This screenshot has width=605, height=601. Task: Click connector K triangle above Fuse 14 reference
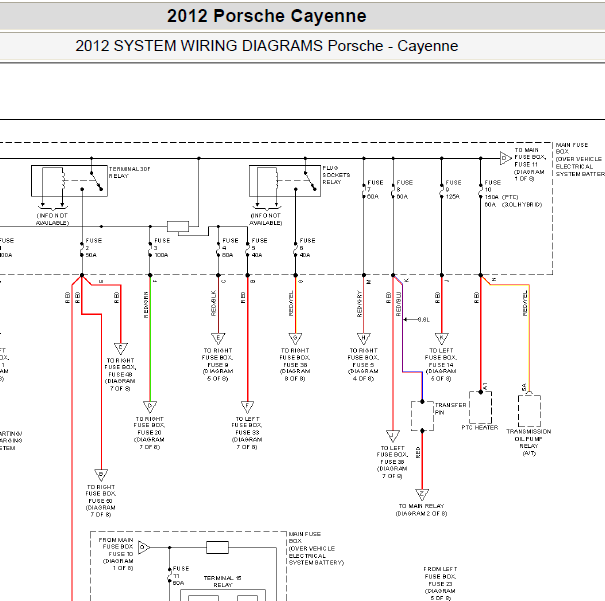pos(442,338)
